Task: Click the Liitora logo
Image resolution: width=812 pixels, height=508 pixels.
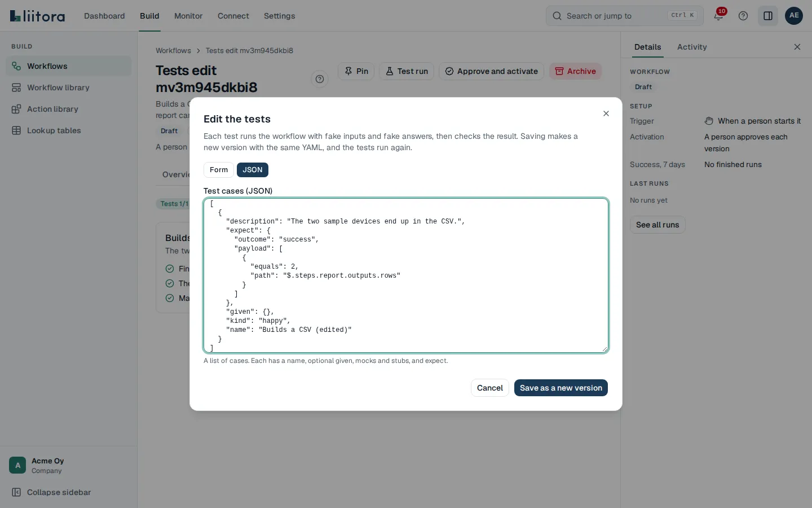Action: tap(37, 16)
